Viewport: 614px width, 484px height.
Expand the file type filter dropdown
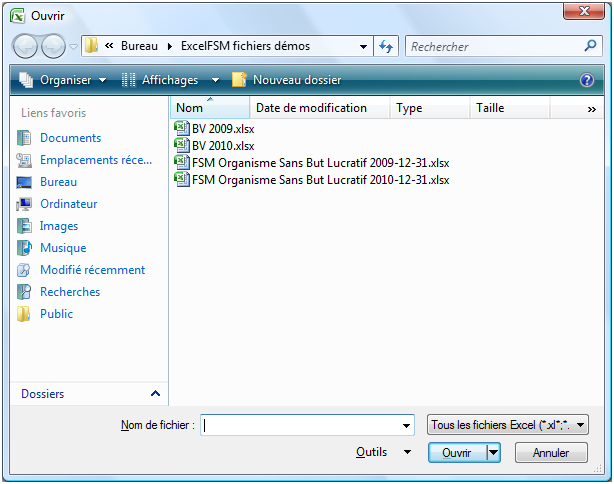pyautogui.click(x=508, y=425)
